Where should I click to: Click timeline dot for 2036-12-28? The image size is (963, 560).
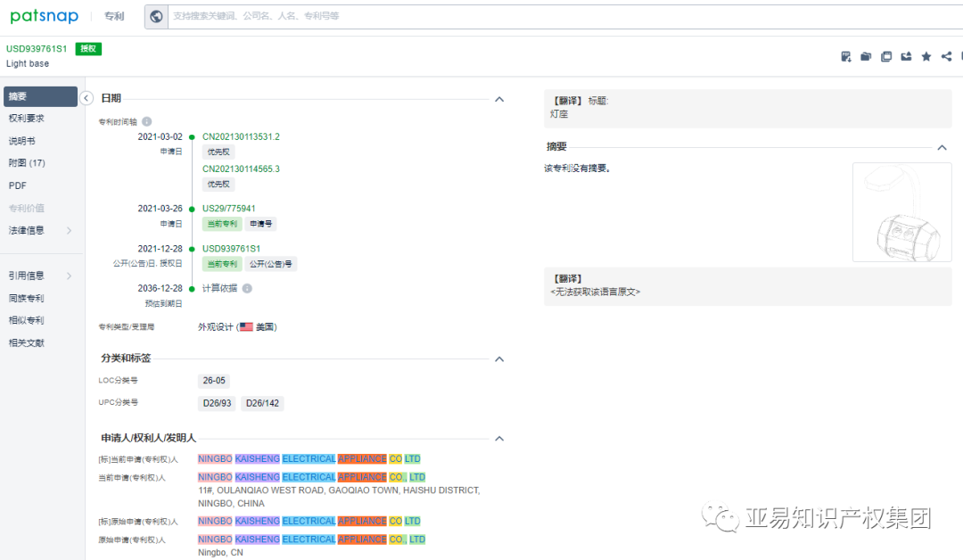[192, 289]
